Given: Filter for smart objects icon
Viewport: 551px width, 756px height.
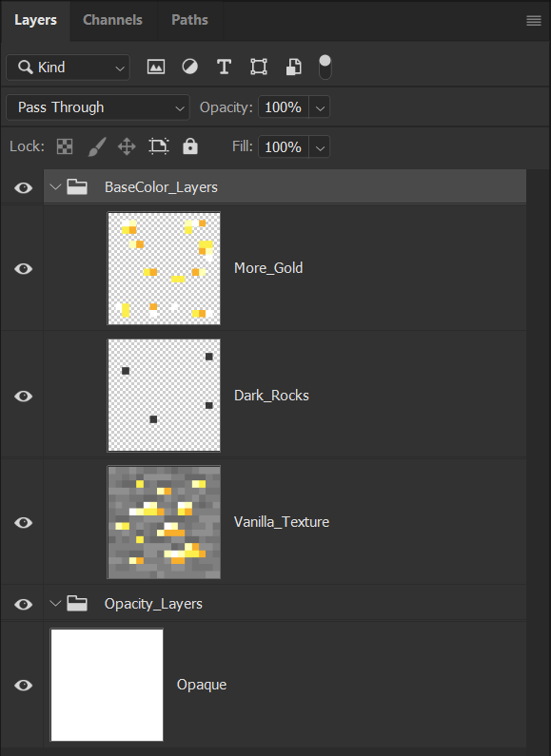Looking at the screenshot, I should [294, 67].
